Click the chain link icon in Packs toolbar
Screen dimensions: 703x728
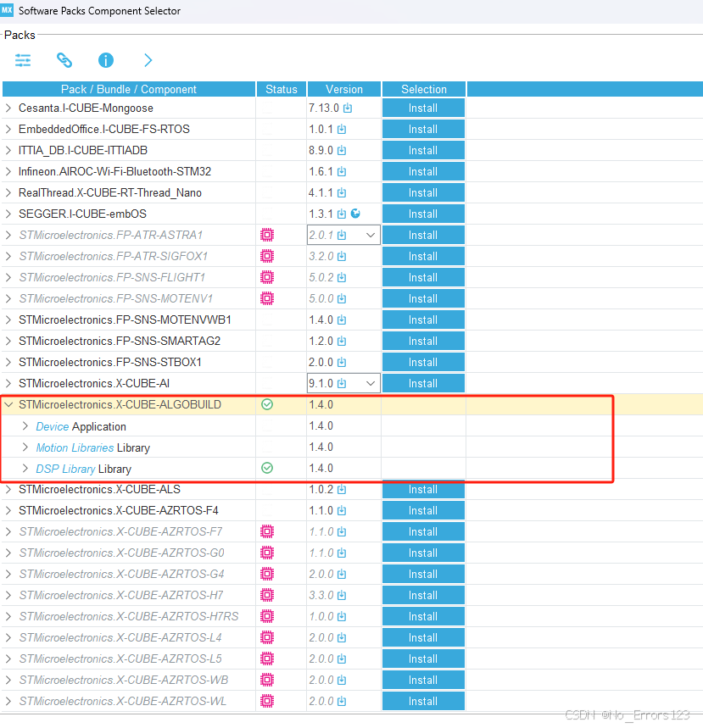(64, 60)
